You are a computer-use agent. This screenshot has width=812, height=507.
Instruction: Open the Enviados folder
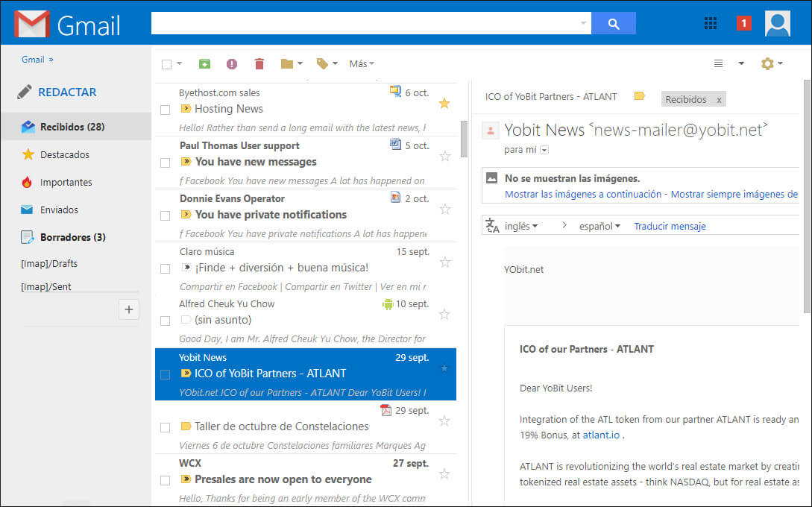click(x=59, y=210)
